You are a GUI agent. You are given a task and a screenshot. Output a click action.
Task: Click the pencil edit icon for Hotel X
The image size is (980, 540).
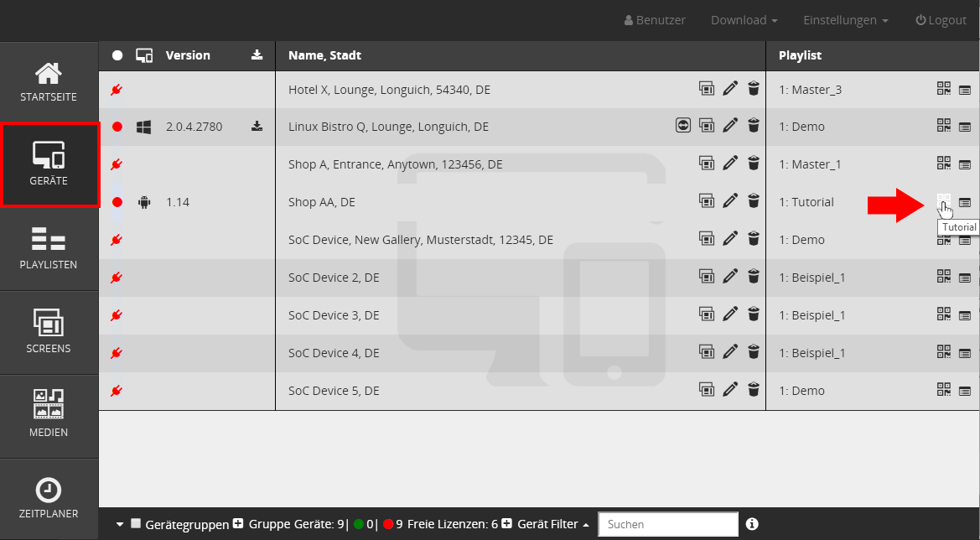coord(730,89)
